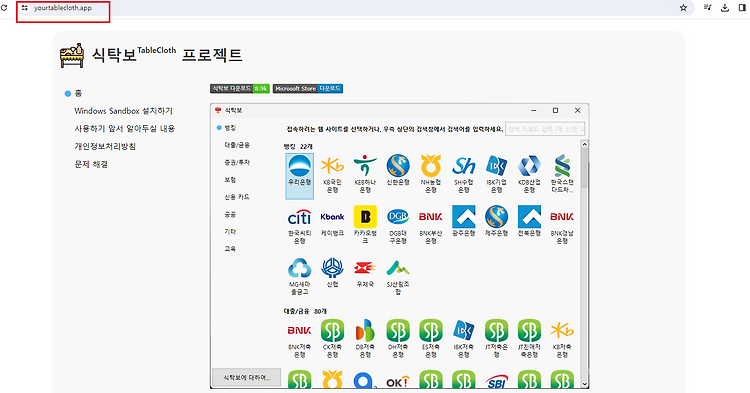This screenshot has height=393, width=750.
Task: Switch to the 기타 category
Action: tap(230, 231)
